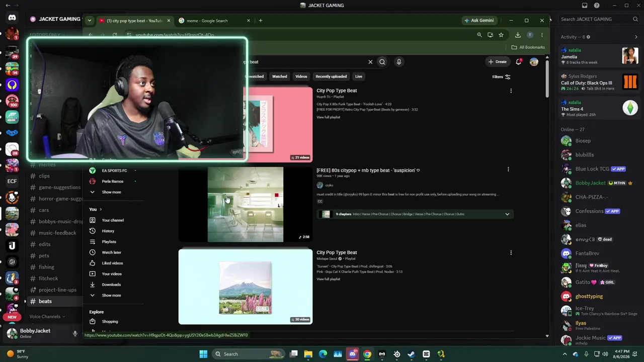Screen dimensions: 644x362
Task: Open Liked videos in YouTube sidebar
Action: (112, 263)
